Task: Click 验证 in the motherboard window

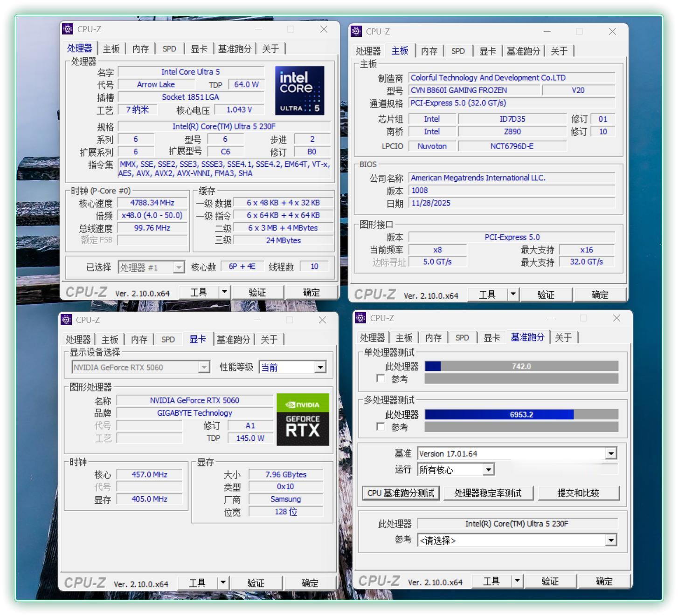Action: 546,294
